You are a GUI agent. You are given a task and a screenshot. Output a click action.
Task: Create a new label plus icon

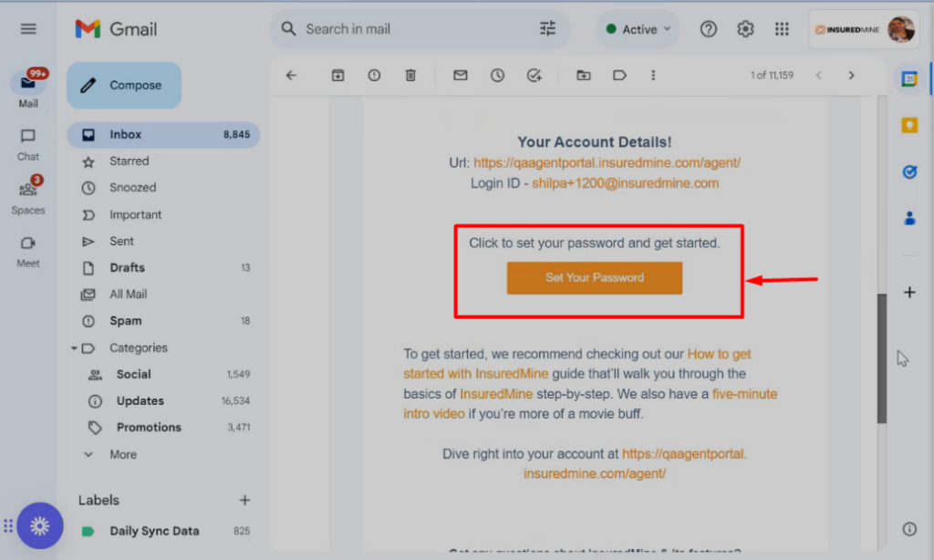[x=244, y=500]
